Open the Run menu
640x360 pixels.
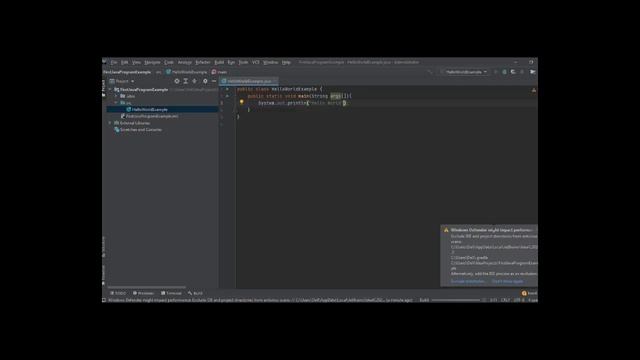coord(231,62)
